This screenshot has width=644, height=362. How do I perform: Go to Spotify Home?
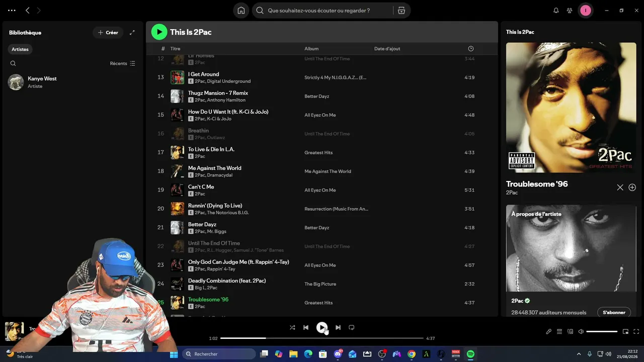(x=241, y=10)
